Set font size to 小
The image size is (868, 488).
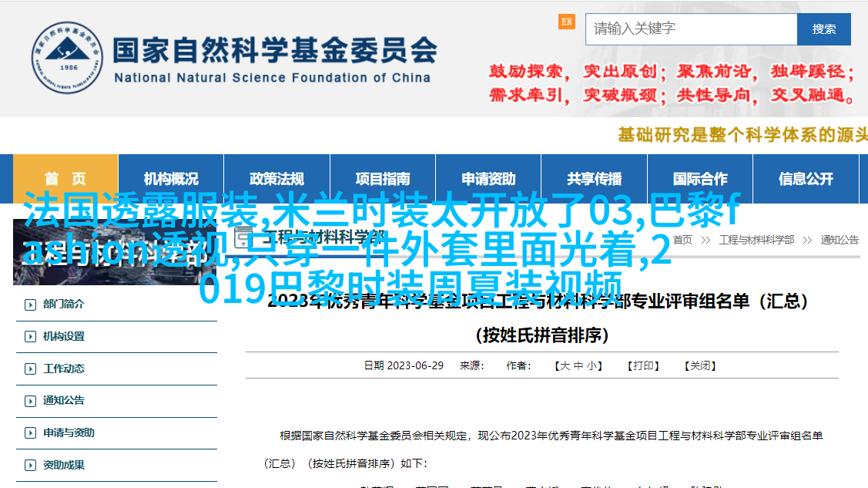pyautogui.click(x=592, y=365)
